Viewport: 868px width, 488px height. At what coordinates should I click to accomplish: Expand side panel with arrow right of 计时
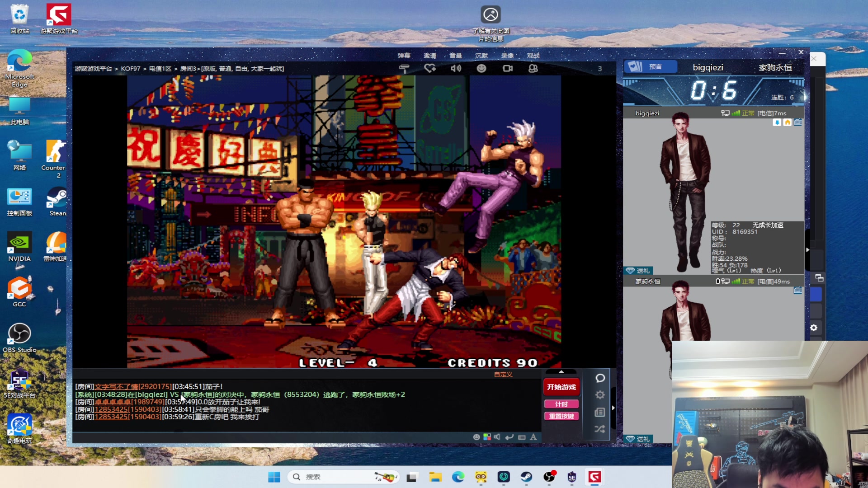pos(613,408)
